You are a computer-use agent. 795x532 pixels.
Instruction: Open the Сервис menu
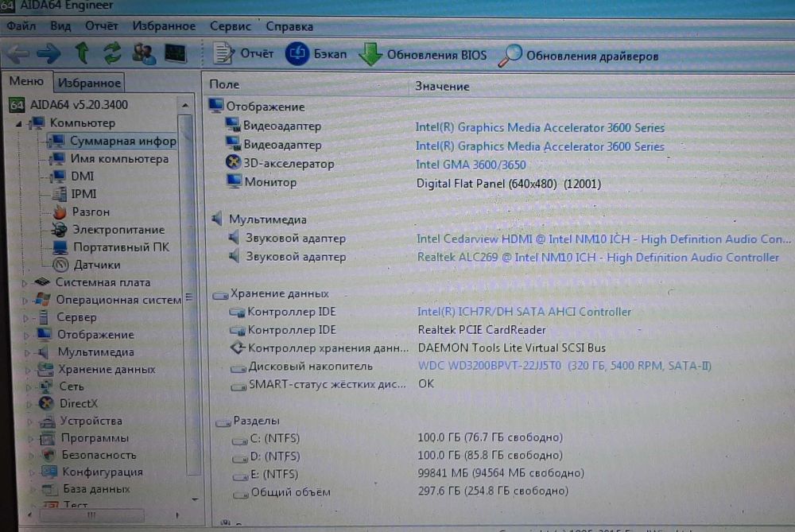coord(231,26)
